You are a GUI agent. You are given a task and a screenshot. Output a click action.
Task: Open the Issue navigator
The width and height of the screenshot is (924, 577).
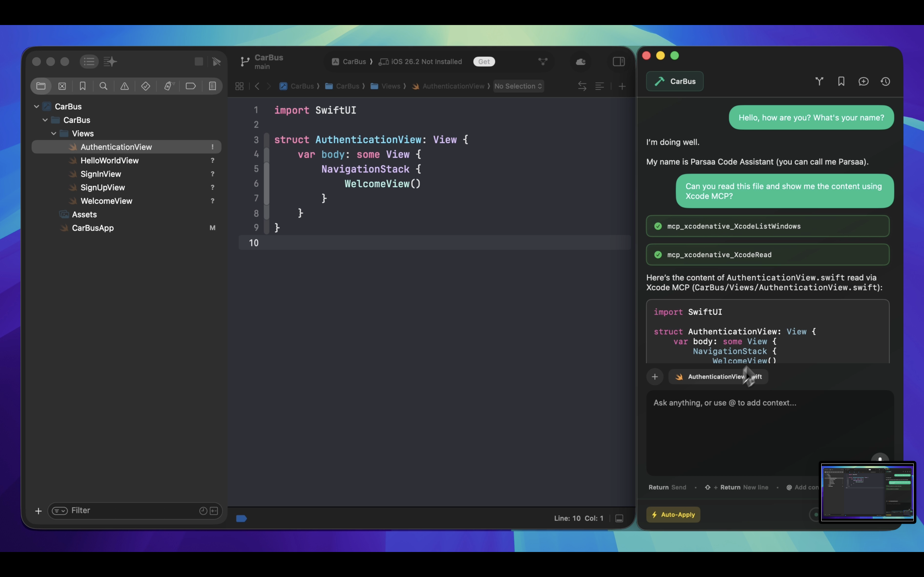click(125, 86)
